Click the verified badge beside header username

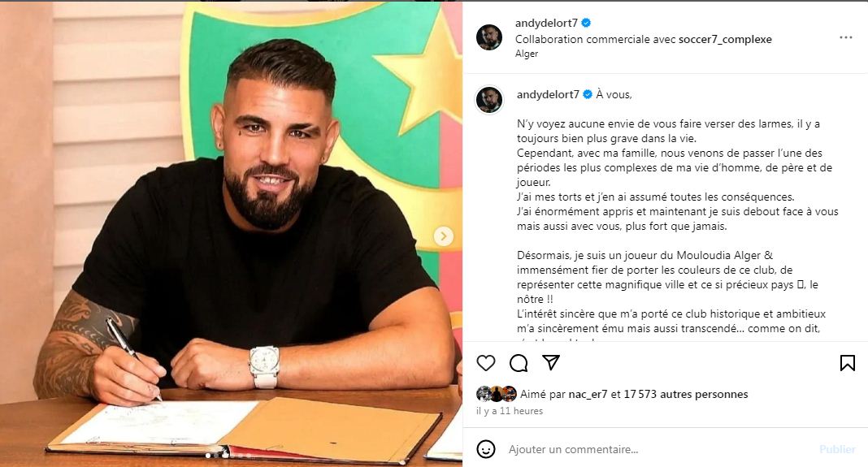pyautogui.click(x=586, y=23)
